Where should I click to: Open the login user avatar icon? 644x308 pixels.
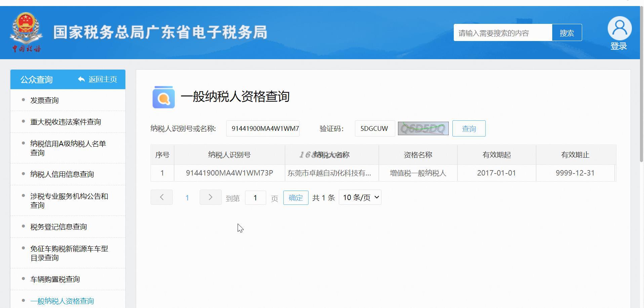pos(619,28)
